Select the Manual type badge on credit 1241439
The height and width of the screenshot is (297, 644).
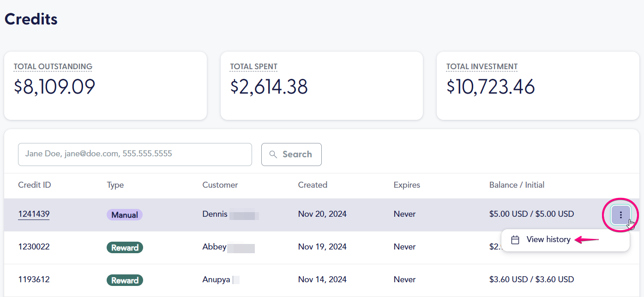[x=124, y=214]
